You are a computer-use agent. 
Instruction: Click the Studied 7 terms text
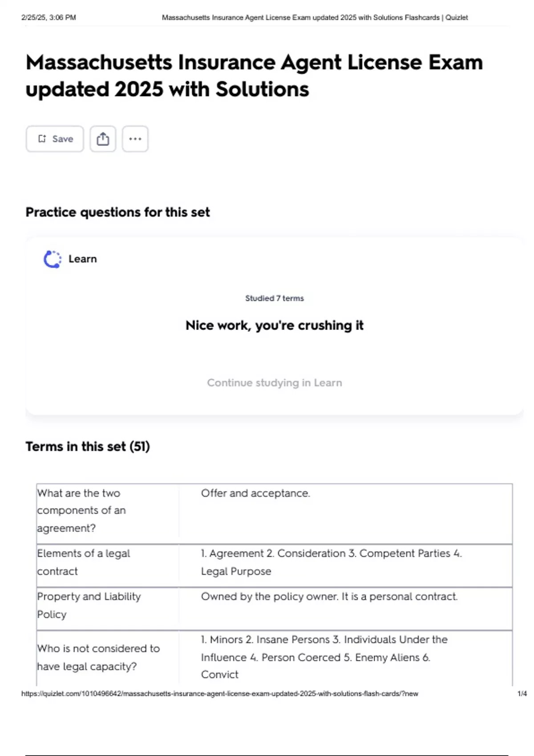click(x=274, y=298)
